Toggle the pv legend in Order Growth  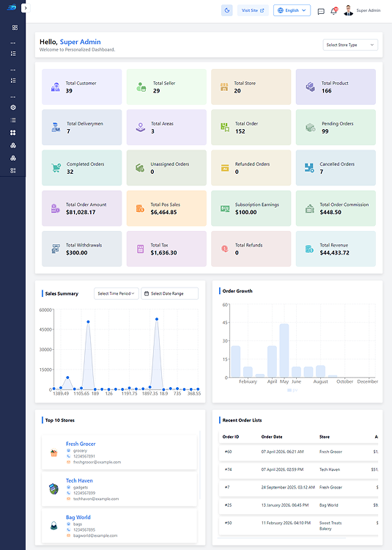[x=292, y=390]
